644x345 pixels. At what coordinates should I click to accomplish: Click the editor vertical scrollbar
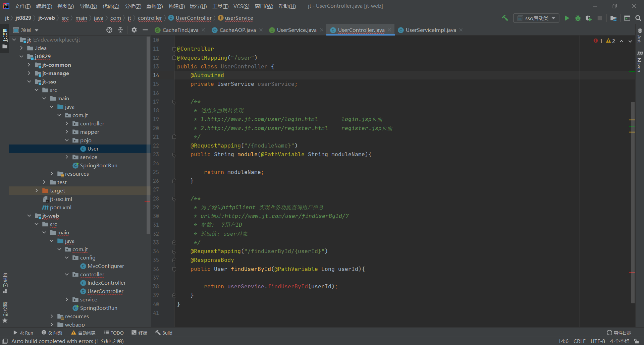[x=633, y=202]
